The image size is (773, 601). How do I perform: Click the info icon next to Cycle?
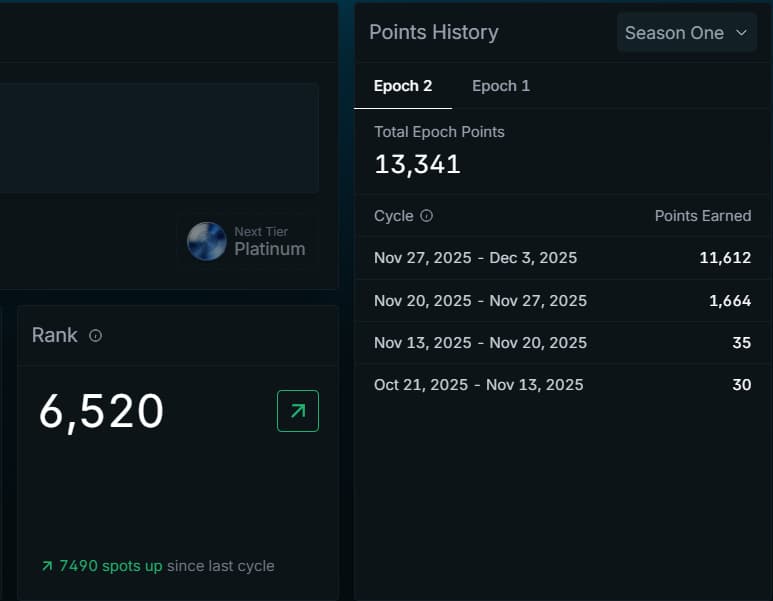(x=427, y=216)
